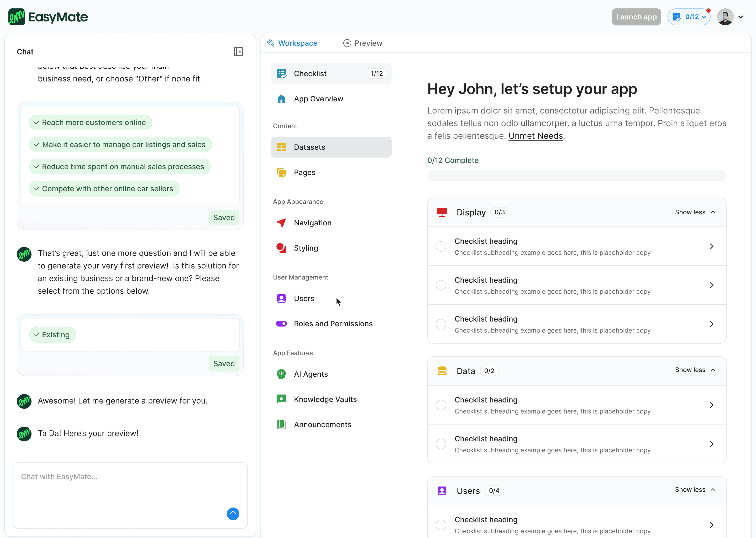Click the blue send message arrow
756x538 pixels.
(x=233, y=514)
